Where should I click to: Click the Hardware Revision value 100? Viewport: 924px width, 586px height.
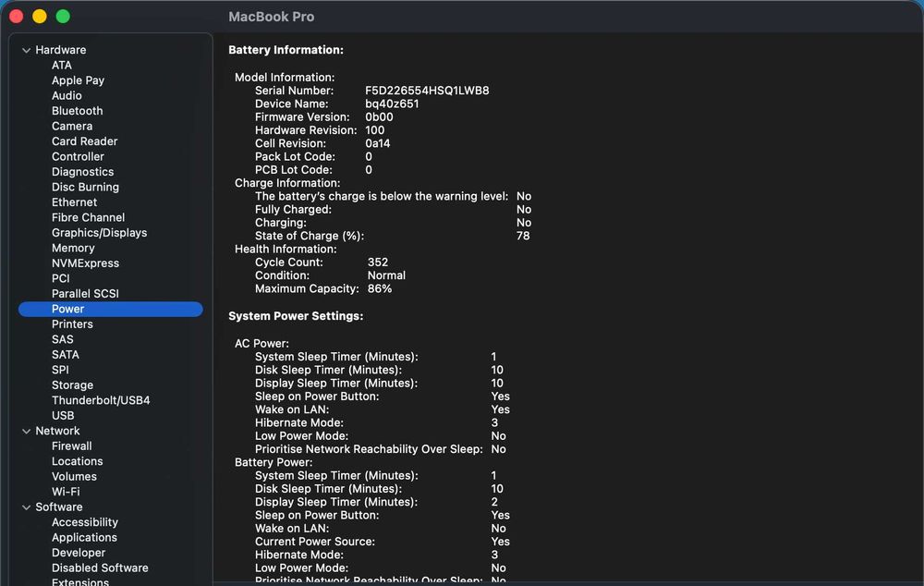tap(374, 130)
